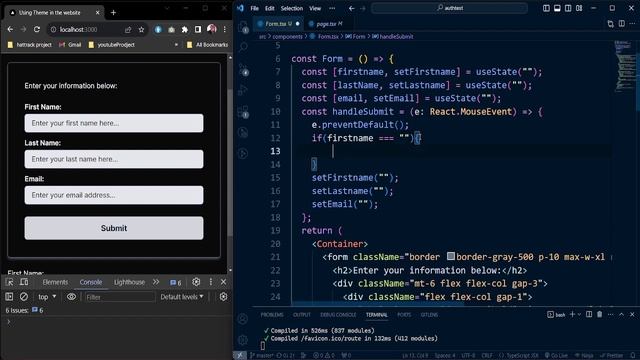Go forward with VS Code navigation arrow
The width and height of the screenshot is (640, 360).
[x=363, y=8]
